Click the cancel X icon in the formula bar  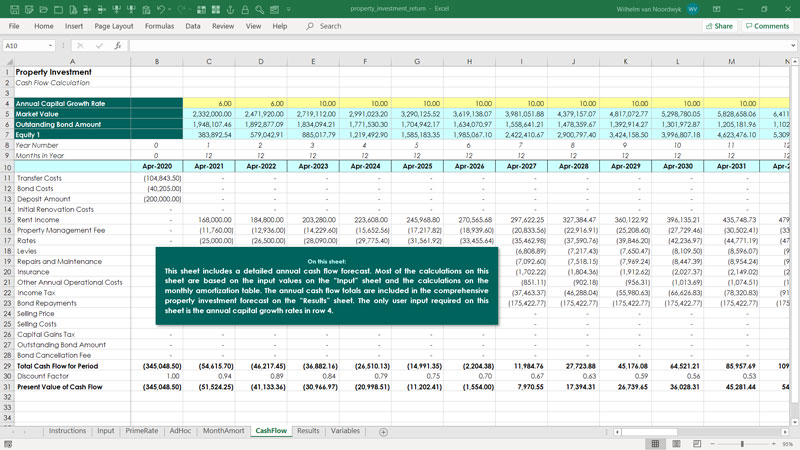80,45
